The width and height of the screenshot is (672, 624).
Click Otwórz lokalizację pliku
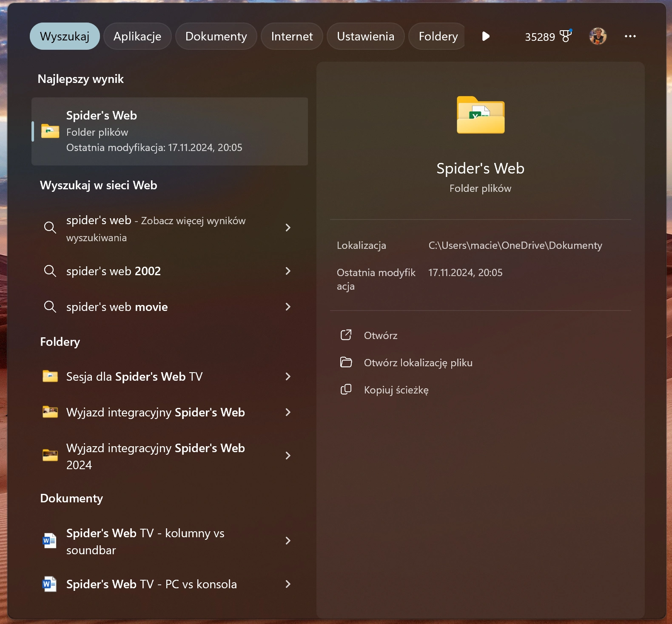(x=418, y=363)
